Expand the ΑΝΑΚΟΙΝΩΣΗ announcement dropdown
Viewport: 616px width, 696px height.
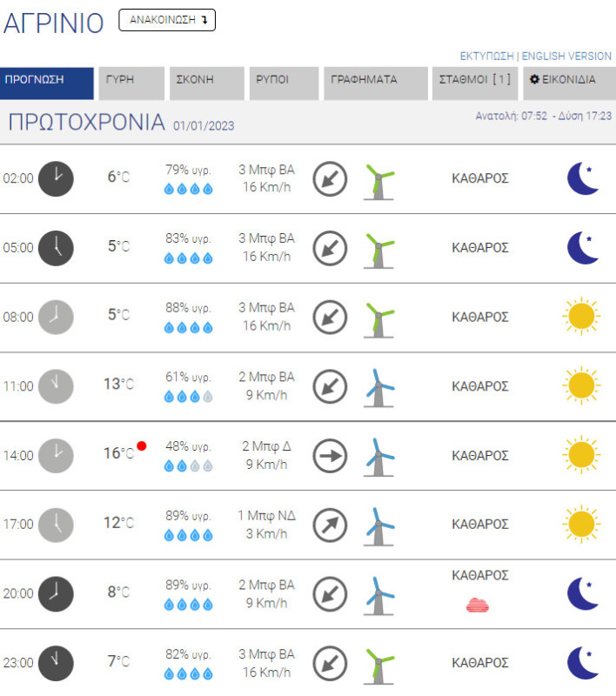coord(167,21)
